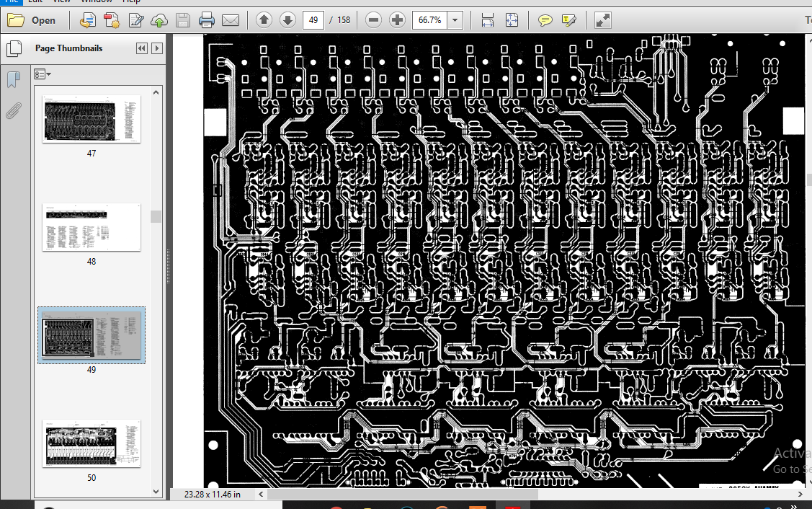
Task: Go to next page arrow
Action: (x=288, y=20)
